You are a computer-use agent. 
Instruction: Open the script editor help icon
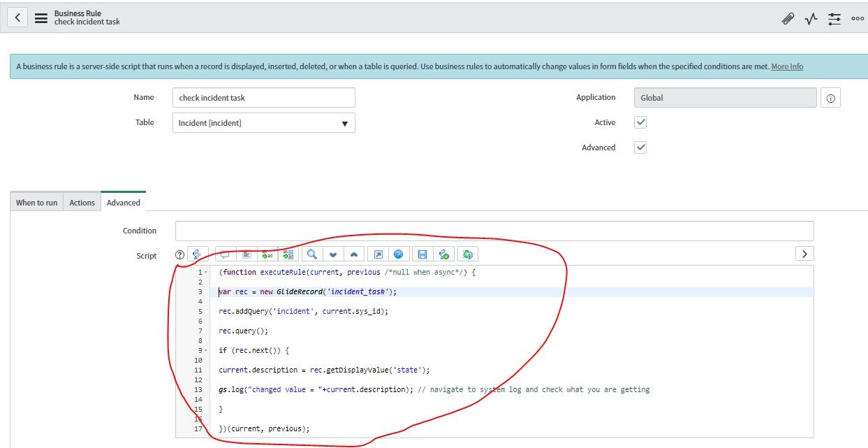(399, 254)
